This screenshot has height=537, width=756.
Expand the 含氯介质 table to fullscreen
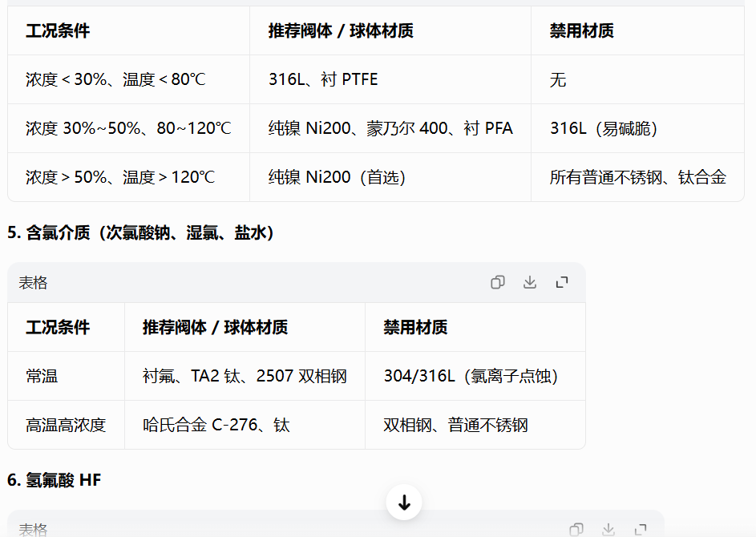tap(562, 282)
